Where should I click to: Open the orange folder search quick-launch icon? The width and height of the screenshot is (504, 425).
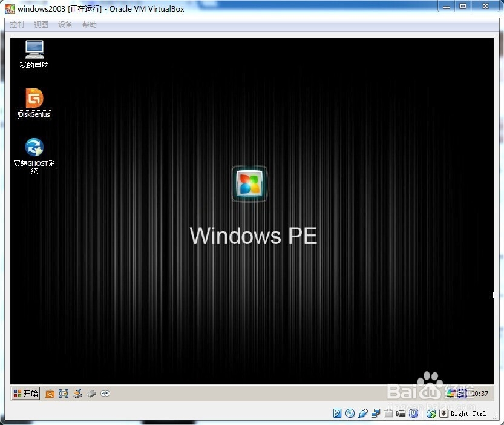50,394
